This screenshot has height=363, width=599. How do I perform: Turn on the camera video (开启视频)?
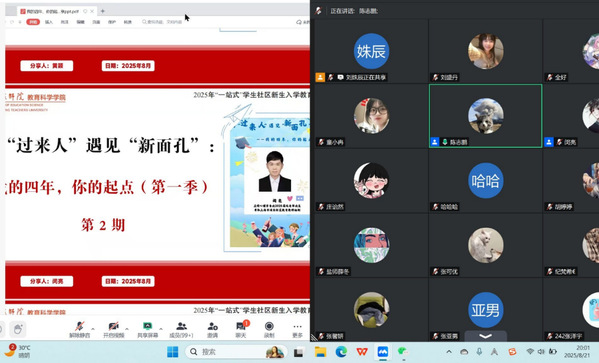[x=113, y=329]
